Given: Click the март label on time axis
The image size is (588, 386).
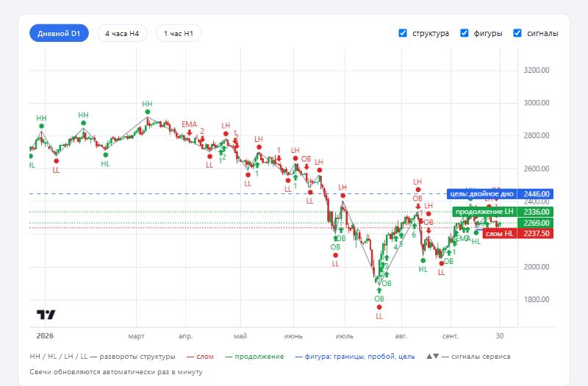Looking at the screenshot, I should click(x=136, y=336).
